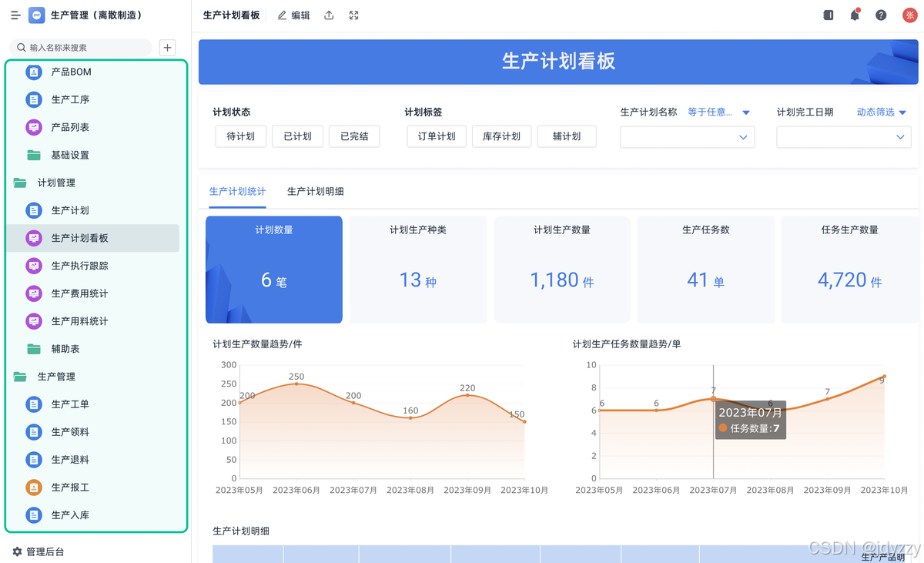Click the 生产退料 form icon
The height and width of the screenshot is (563, 924).
34,460
